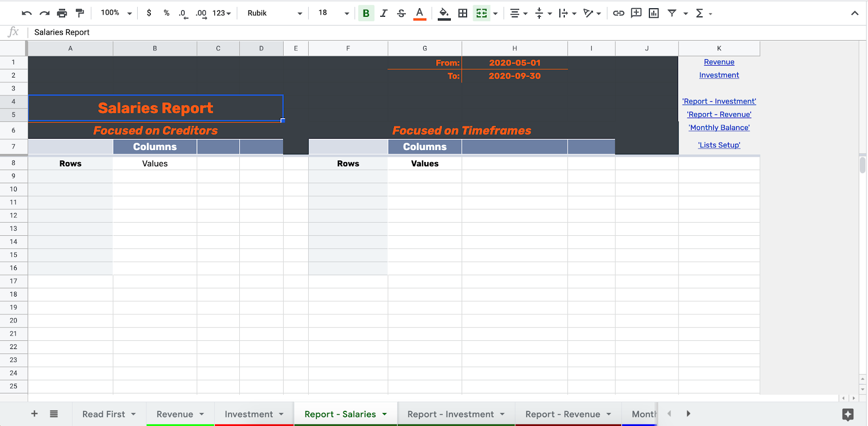Select the Salaries Report title cell
This screenshot has height=426, width=868.
156,108
